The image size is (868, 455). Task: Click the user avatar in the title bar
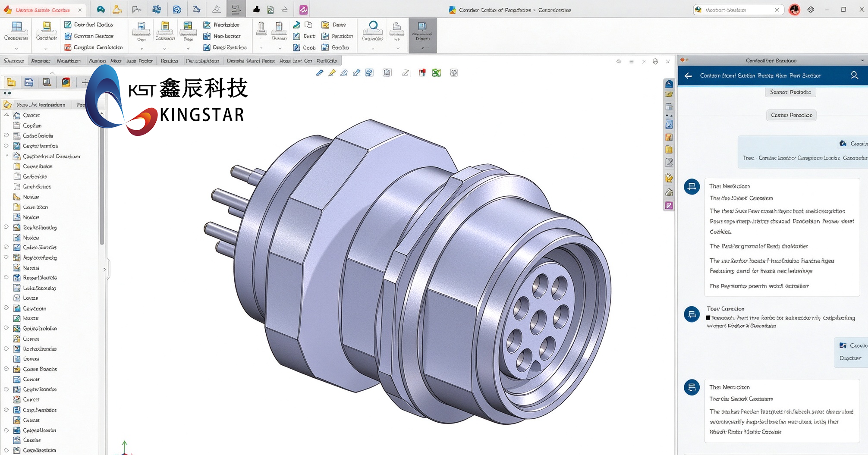point(794,9)
